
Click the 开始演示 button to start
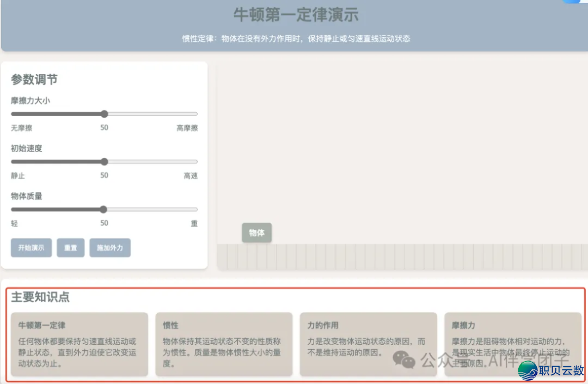(31, 248)
